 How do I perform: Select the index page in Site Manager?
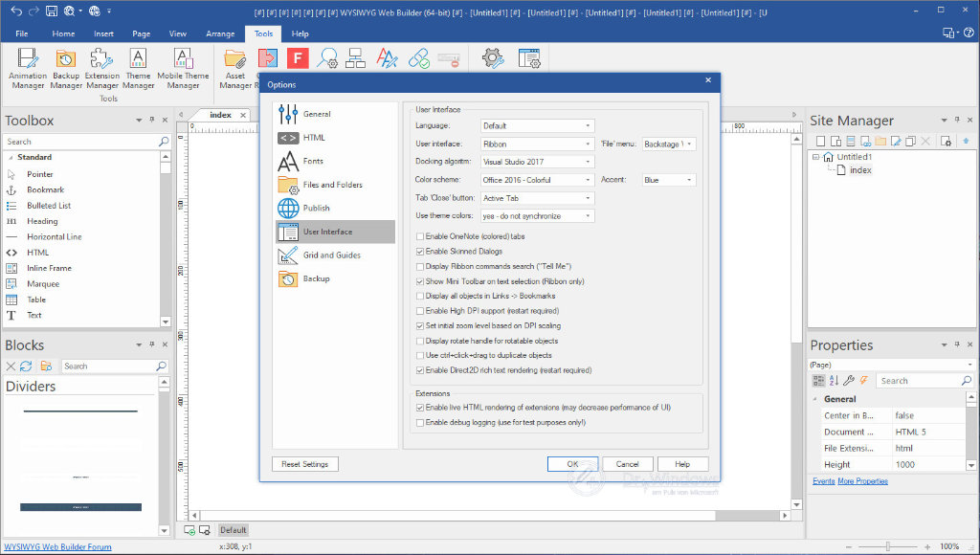pos(860,170)
